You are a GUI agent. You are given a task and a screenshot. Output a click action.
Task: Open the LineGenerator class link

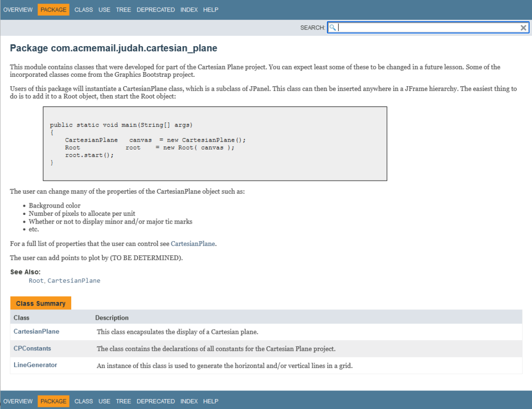(35, 365)
